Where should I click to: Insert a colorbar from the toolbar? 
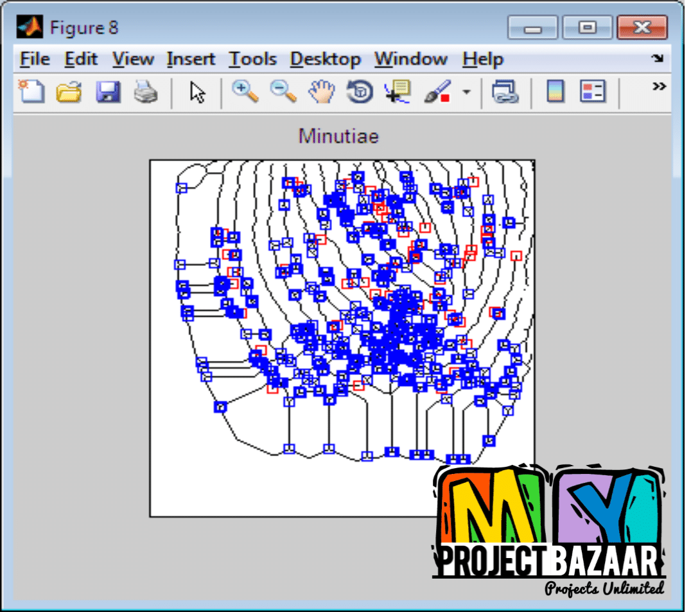[555, 92]
